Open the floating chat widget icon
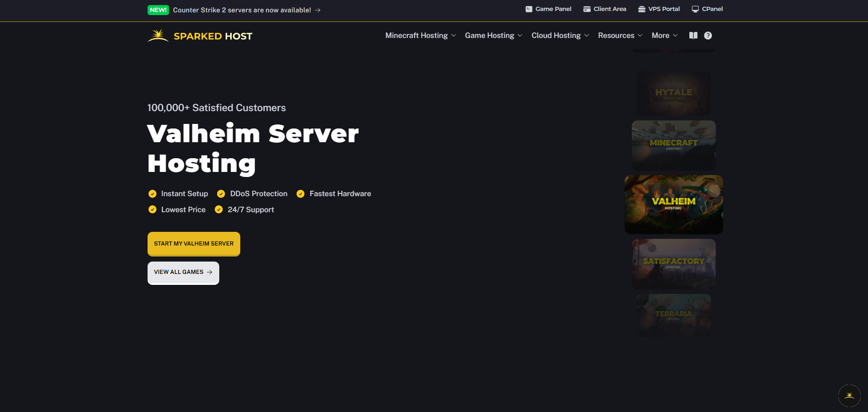Screen dimensions: 868x412 [x=850, y=396]
